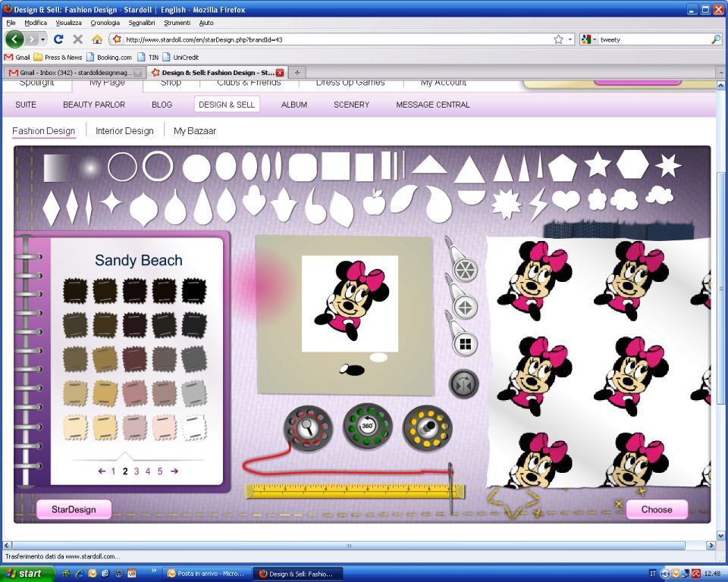Select the linear gradient shape

56,167
